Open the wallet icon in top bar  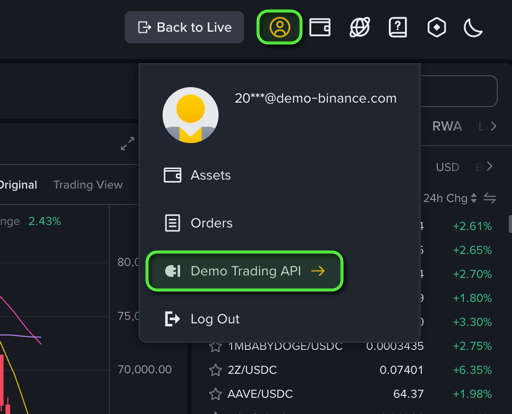320,27
